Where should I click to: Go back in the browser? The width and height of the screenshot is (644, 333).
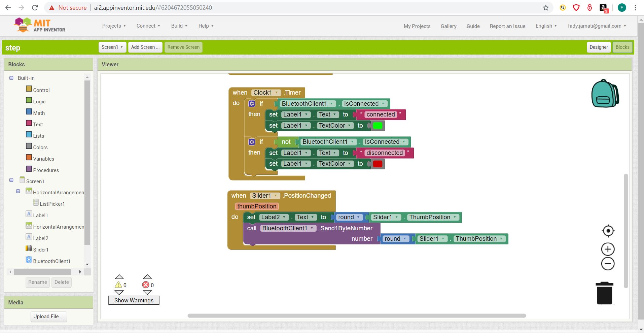[x=8, y=8]
